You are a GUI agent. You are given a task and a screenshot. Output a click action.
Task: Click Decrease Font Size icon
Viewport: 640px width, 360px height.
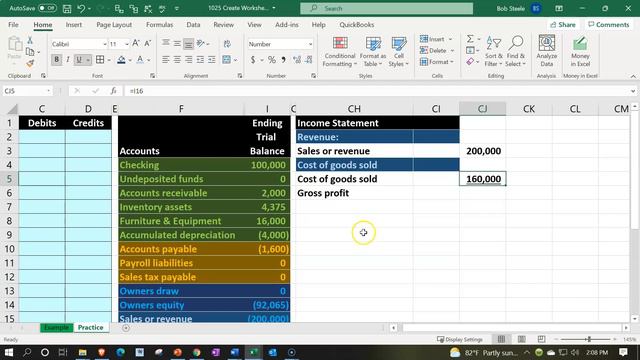148,43
